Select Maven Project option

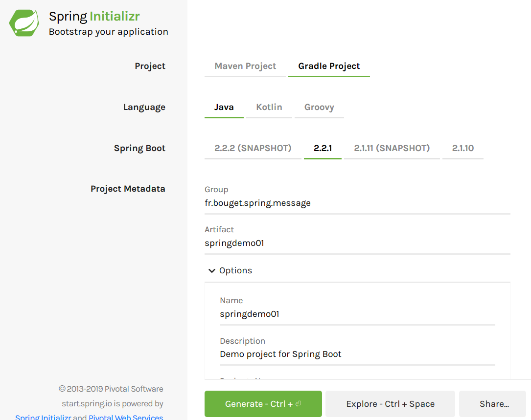(245, 66)
